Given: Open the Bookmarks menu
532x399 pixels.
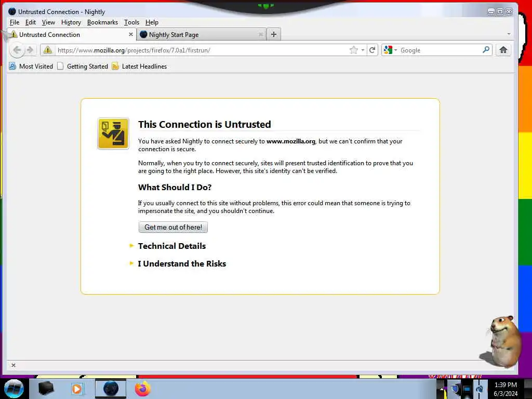Looking at the screenshot, I should tap(102, 22).
